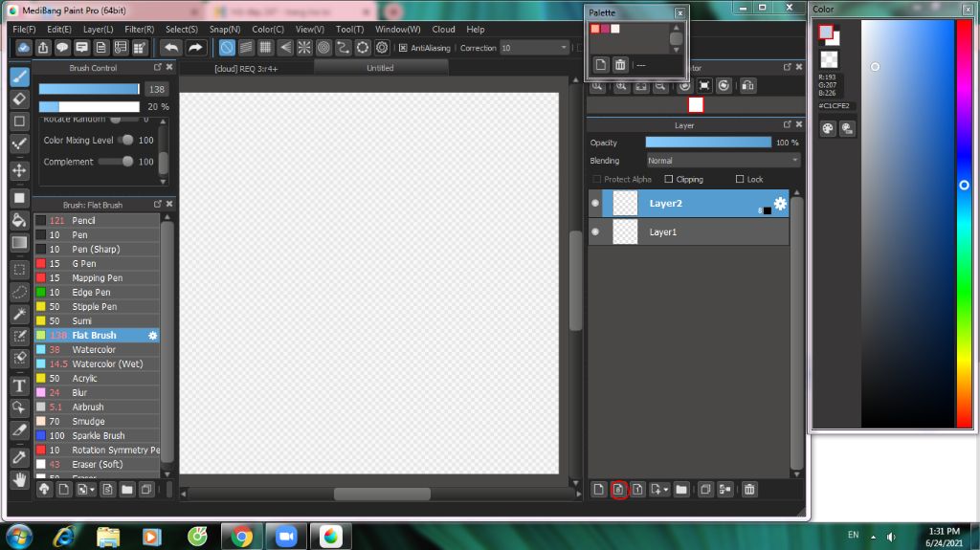Select the Text tool
Image resolution: width=980 pixels, height=550 pixels.
19,385
